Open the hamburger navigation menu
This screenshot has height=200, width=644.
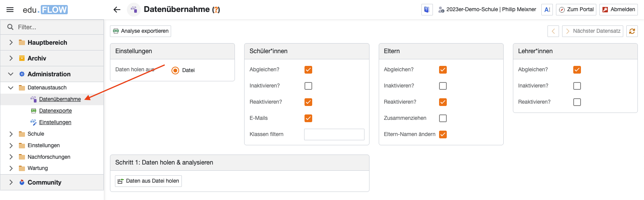(10, 10)
